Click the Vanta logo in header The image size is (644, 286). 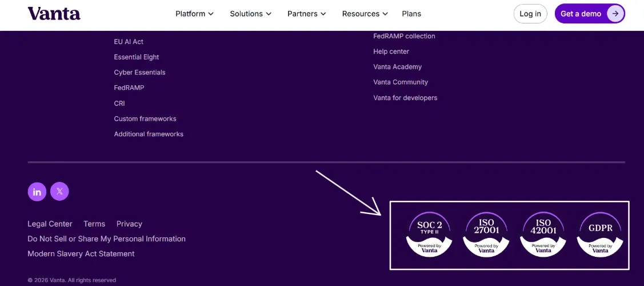[54, 14]
